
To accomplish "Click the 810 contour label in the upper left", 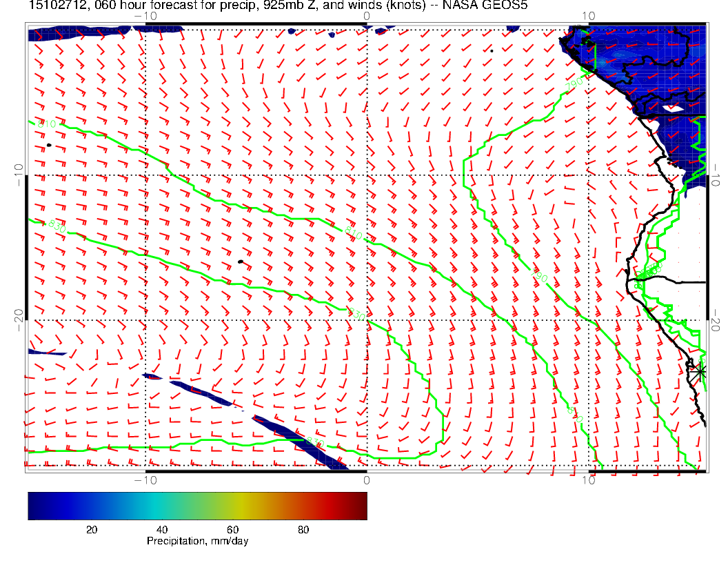I will [45, 124].
